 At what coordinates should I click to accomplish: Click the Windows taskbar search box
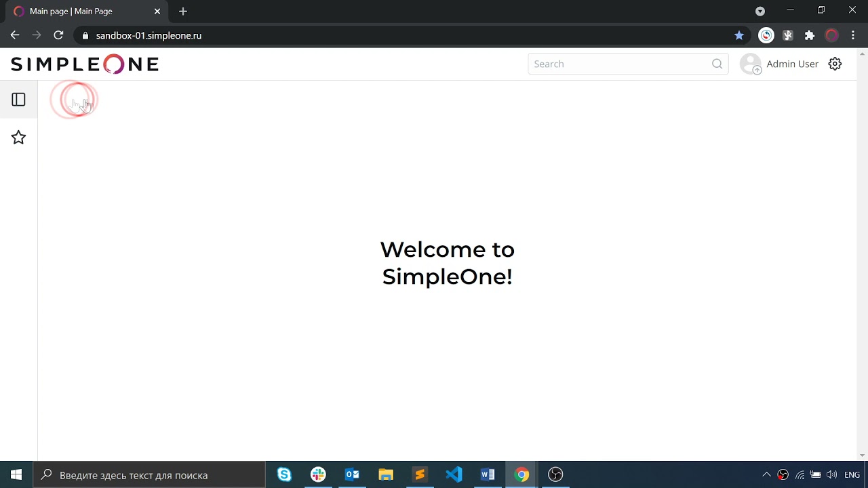(149, 475)
